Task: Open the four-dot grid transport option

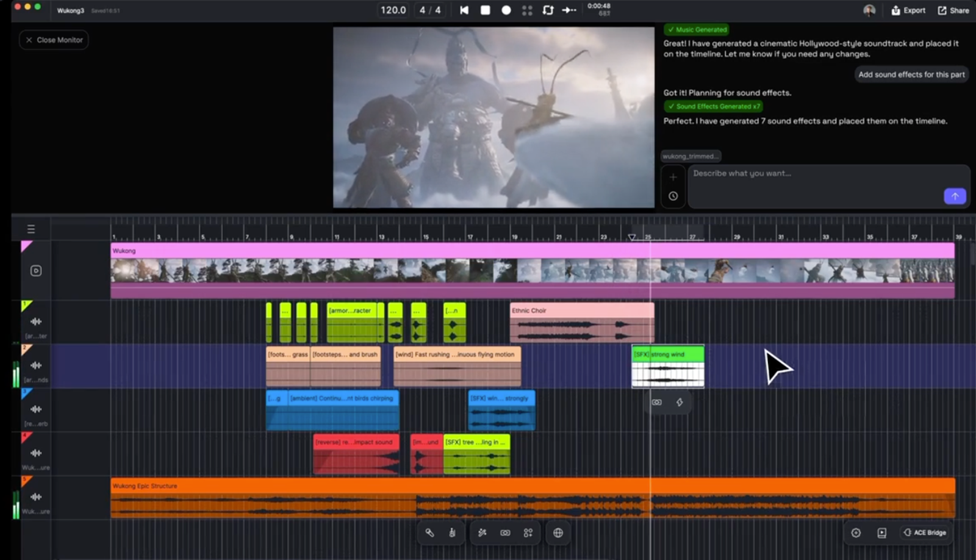Action: tap(527, 10)
